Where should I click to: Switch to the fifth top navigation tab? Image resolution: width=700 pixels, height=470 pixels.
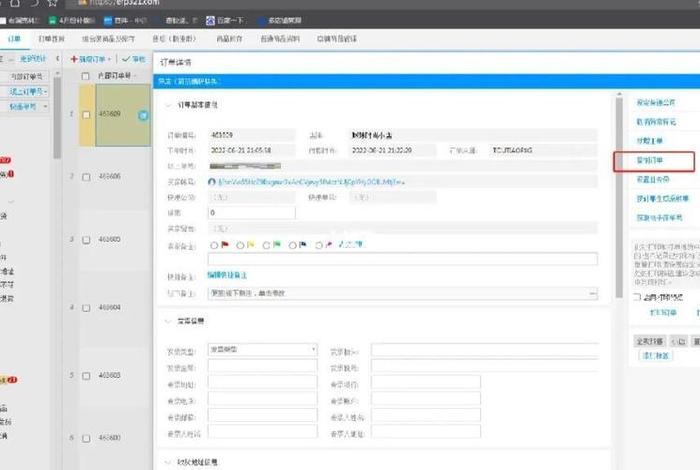[x=229, y=39]
